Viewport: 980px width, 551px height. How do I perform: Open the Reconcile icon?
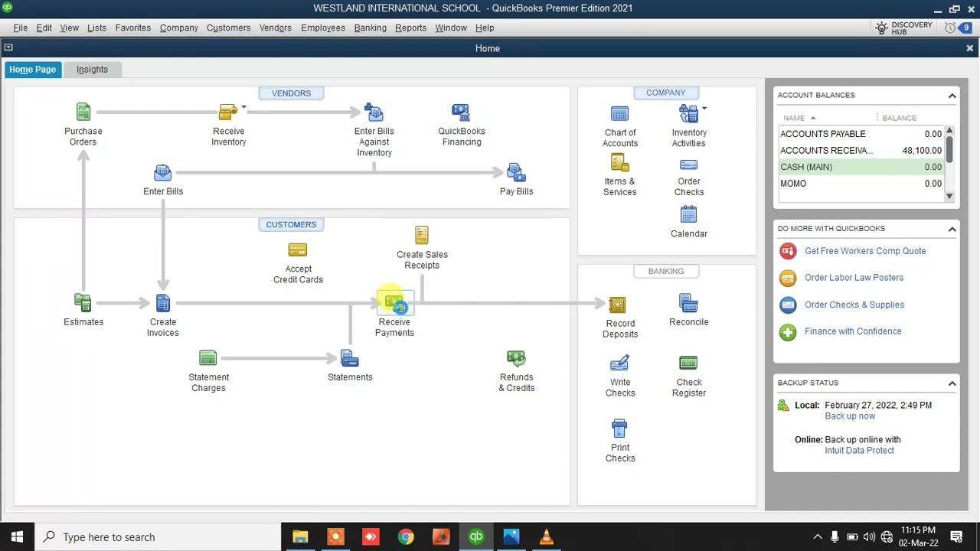[688, 304]
